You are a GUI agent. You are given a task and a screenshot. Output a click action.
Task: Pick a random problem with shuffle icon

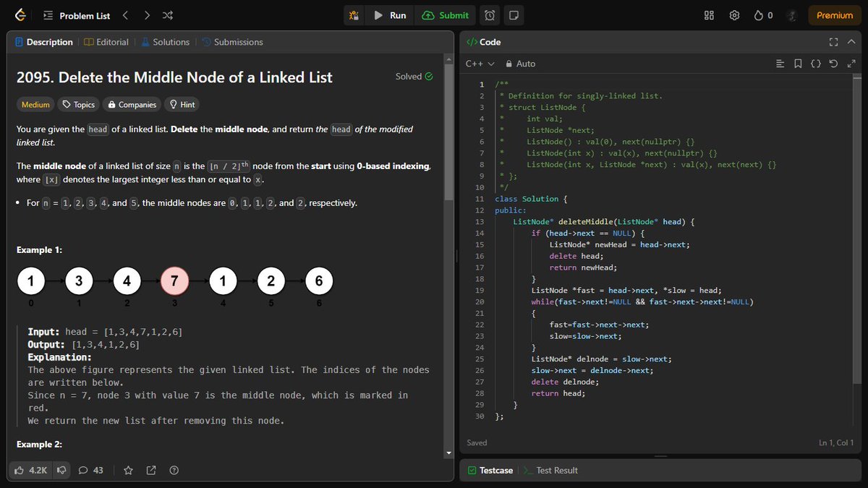click(168, 15)
